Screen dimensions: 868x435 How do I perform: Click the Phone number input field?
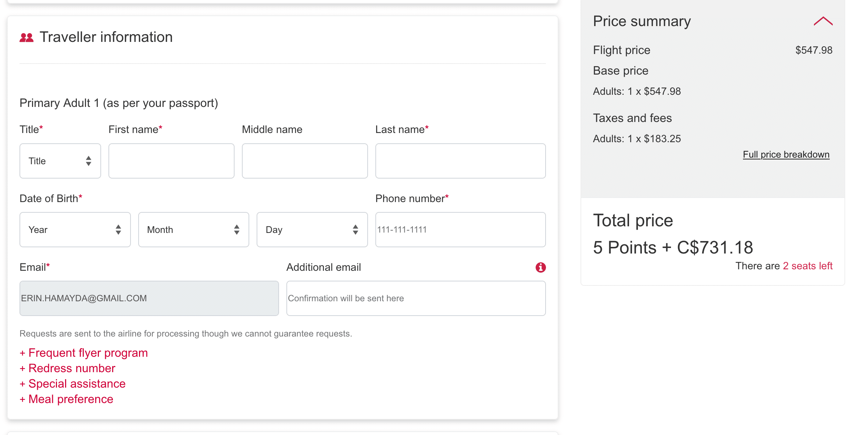click(x=460, y=230)
